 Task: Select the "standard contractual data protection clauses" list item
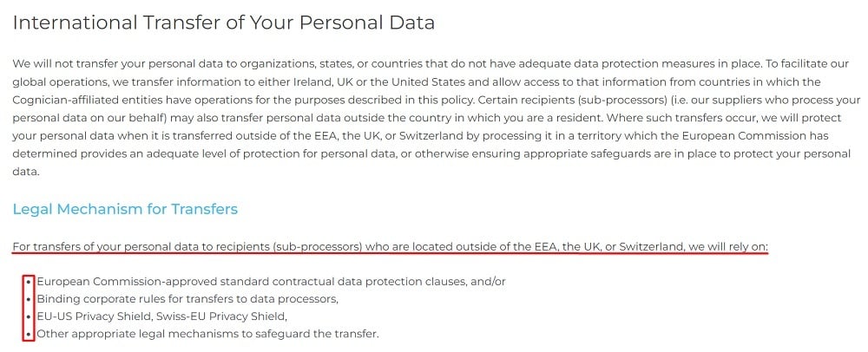point(271,282)
